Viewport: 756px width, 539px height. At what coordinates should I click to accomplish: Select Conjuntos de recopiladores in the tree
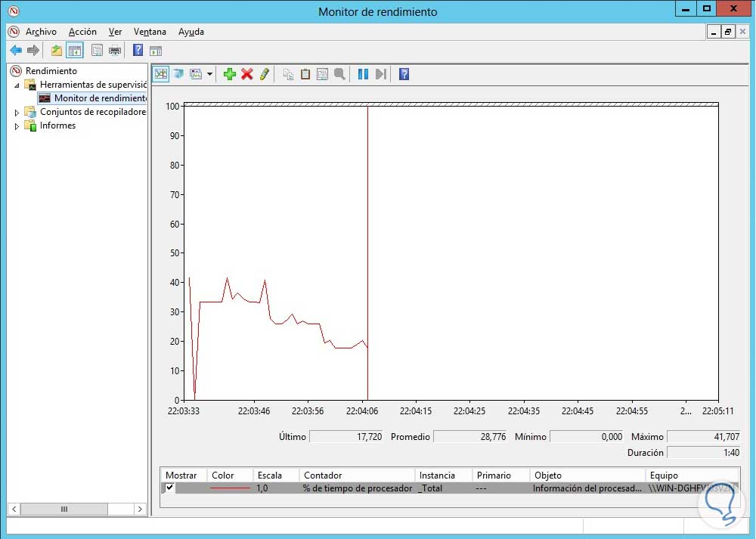(92, 112)
